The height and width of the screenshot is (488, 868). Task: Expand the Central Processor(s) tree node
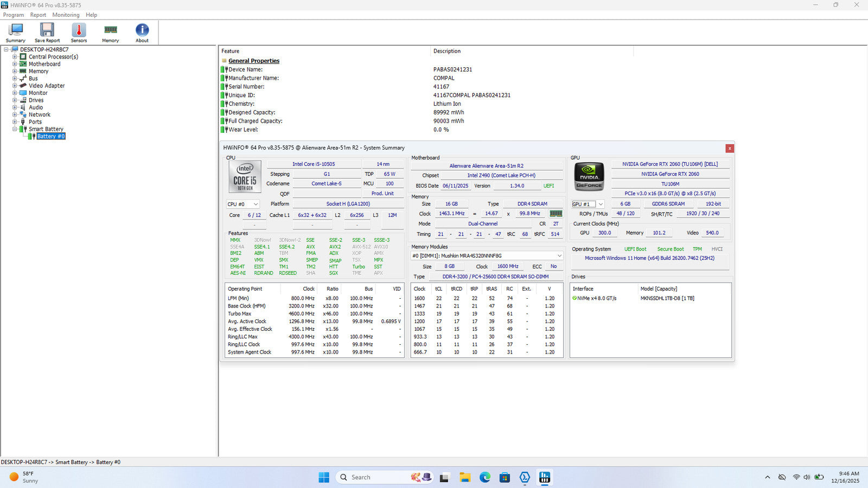pos(15,57)
